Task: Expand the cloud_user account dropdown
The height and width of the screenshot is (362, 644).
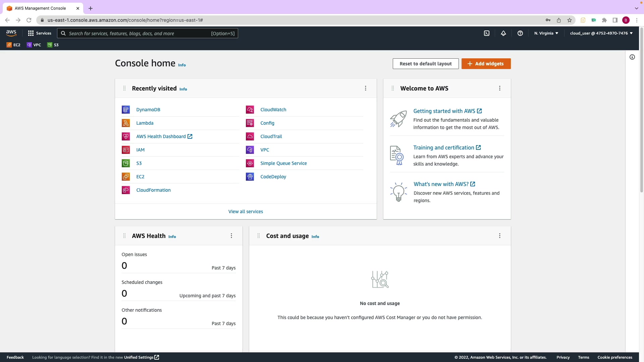Action: coord(601,33)
